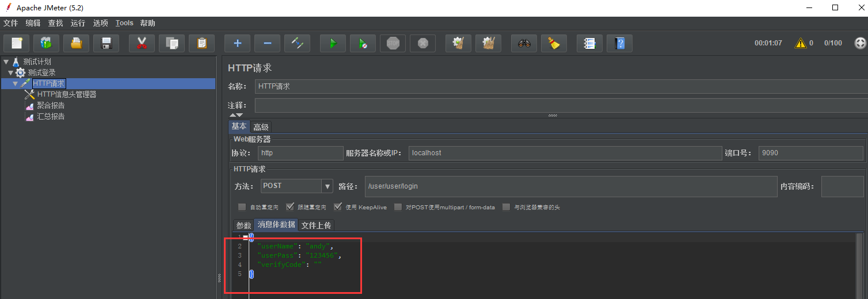Start the test with the green play icon
Viewport: 868px width, 299px height.
tap(333, 43)
